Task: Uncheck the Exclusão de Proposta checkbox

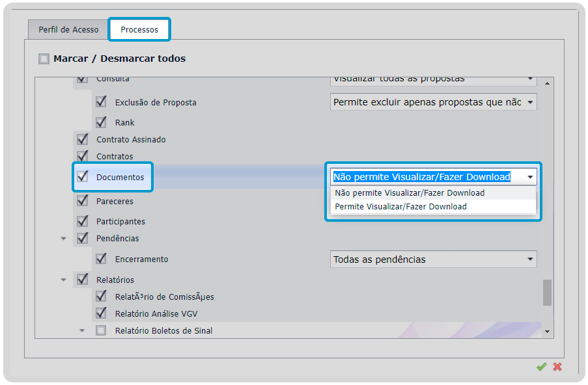Action: (101, 102)
